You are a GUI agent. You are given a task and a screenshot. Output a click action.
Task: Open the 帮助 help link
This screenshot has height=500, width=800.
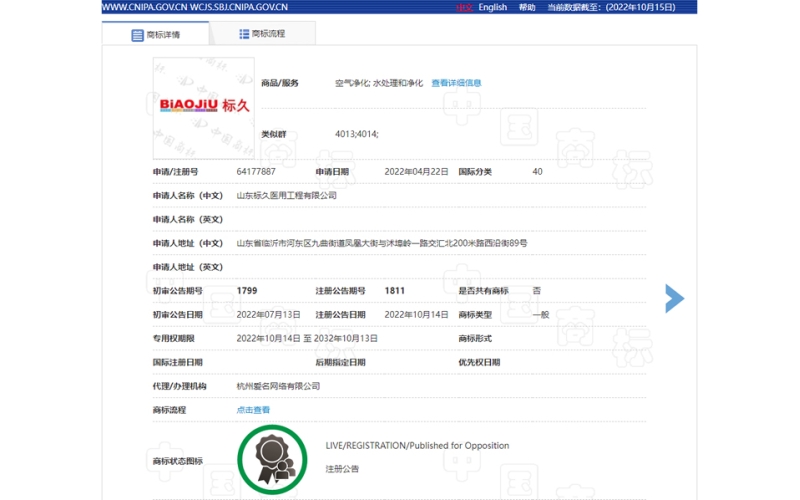tap(527, 7)
